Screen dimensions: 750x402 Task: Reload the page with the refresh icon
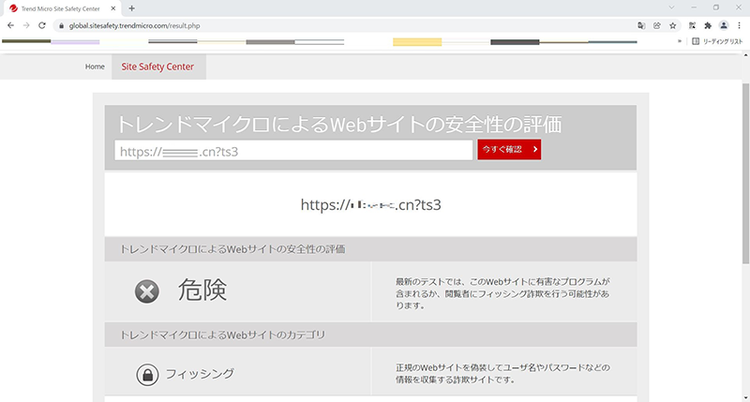point(42,26)
